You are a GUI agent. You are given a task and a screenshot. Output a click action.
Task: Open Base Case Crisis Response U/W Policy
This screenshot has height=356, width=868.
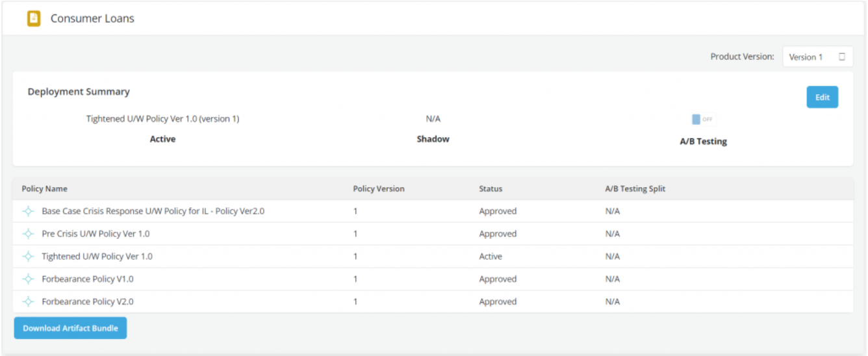[153, 211]
